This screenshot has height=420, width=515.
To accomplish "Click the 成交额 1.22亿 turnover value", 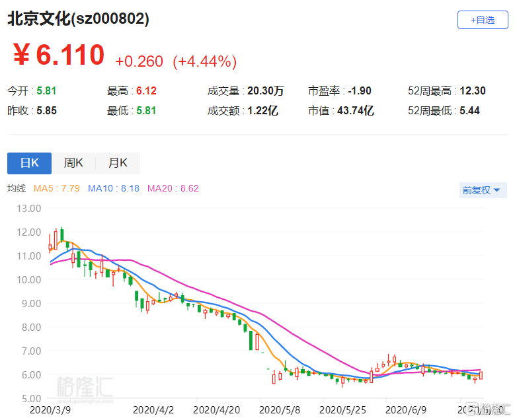I will (243, 110).
